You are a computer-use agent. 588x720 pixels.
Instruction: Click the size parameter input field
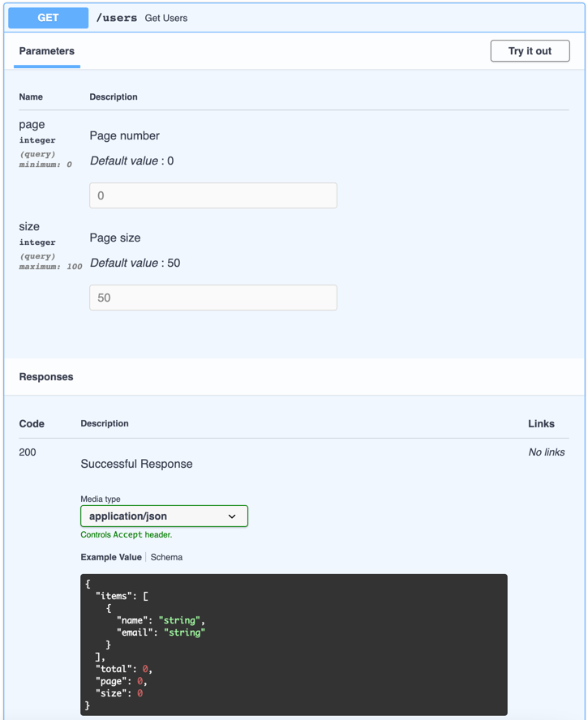point(212,297)
